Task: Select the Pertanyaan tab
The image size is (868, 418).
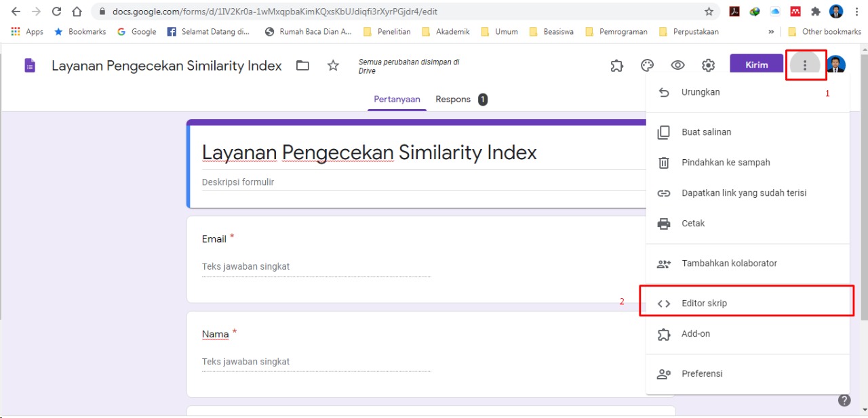Action: tap(397, 100)
